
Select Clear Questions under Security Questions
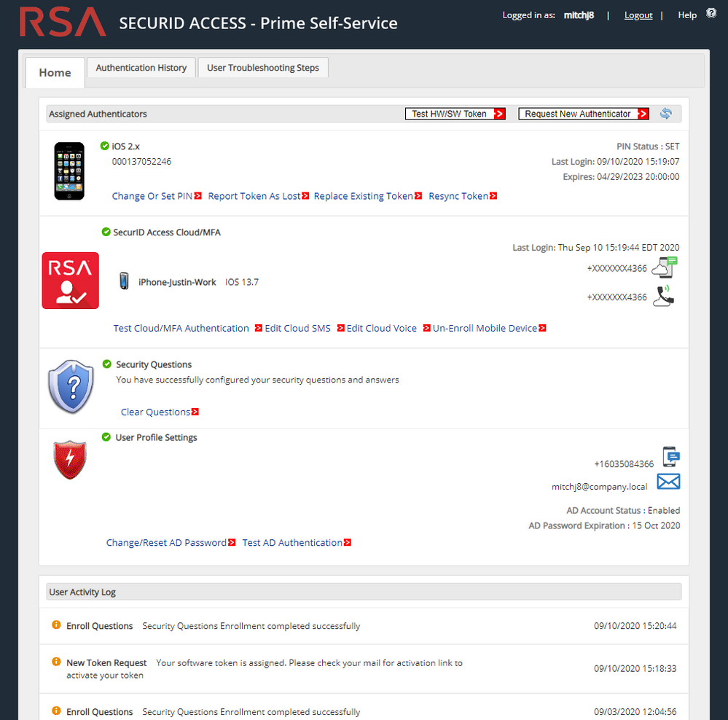coord(154,411)
